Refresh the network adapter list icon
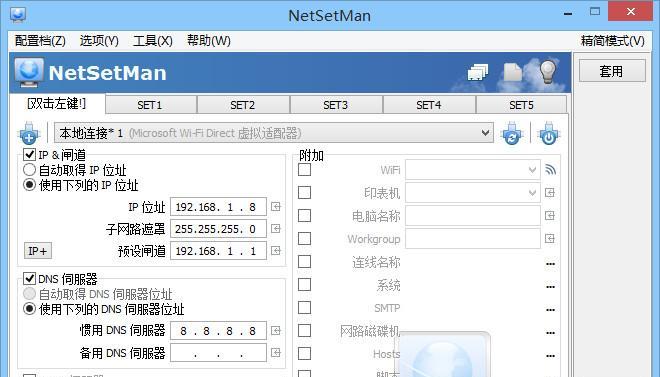 511,133
